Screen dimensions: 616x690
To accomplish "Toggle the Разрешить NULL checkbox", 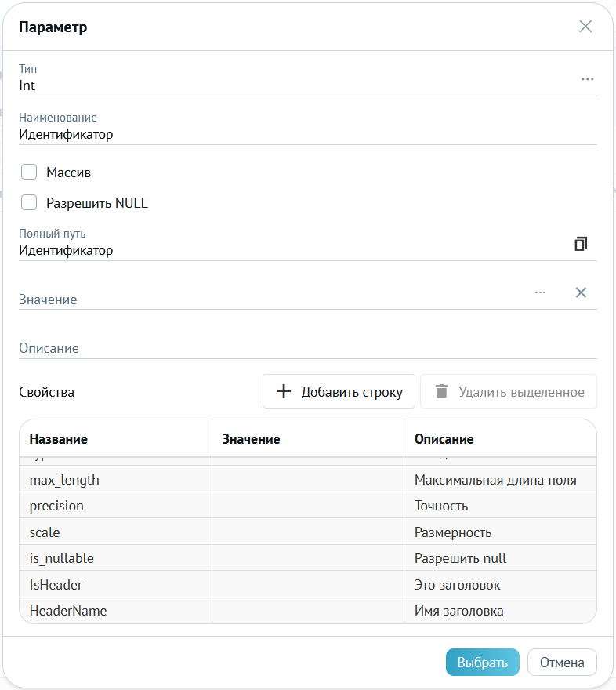I will (29, 203).
